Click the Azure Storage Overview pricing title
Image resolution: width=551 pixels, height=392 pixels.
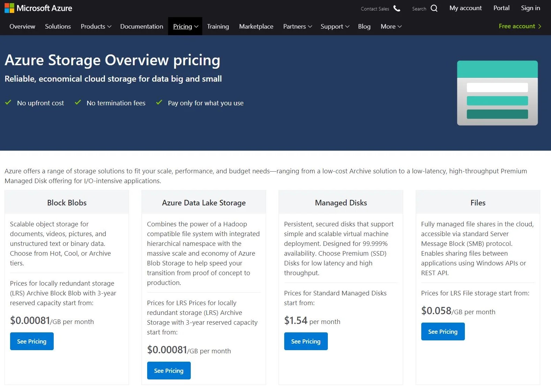click(x=112, y=60)
